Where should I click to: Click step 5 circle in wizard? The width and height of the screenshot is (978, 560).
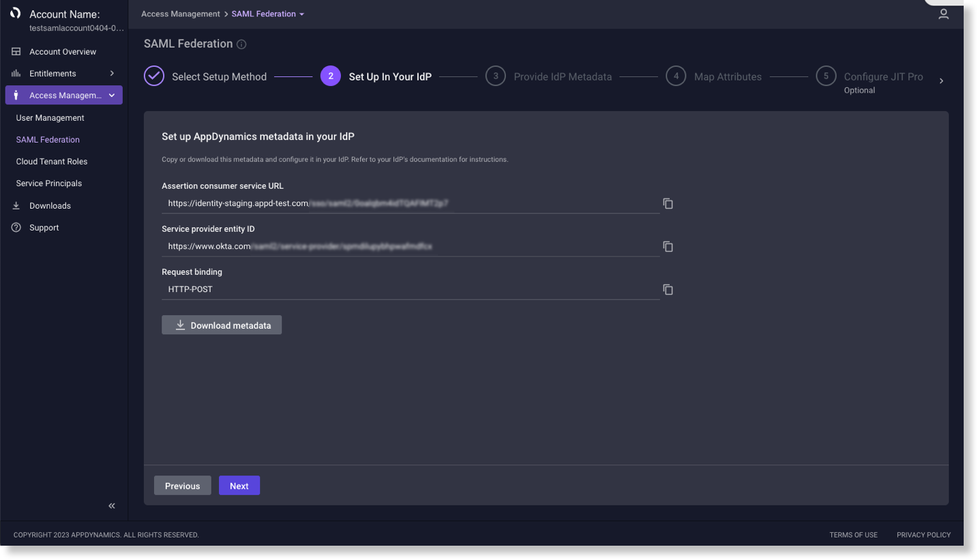(826, 76)
